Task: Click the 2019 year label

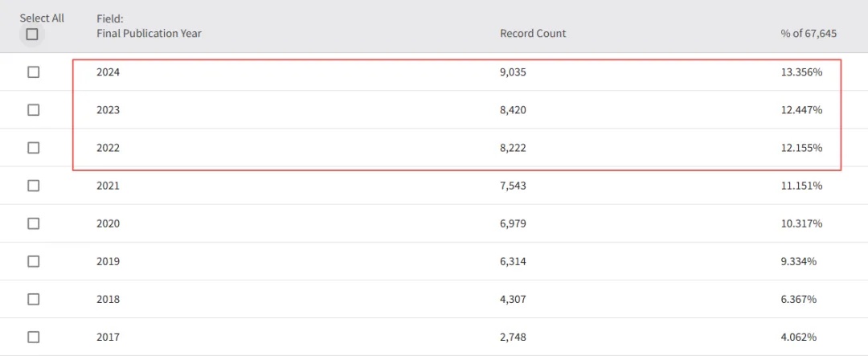Action: tap(108, 261)
